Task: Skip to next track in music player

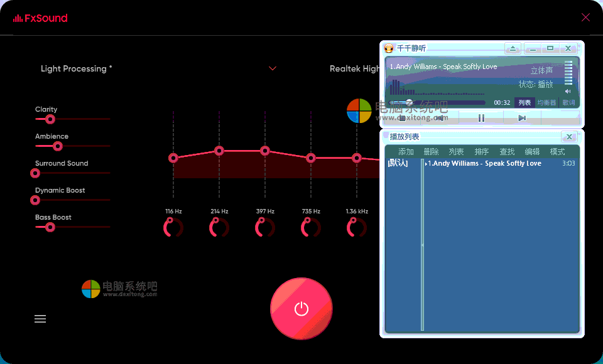Action: click(x=522, y=118)
